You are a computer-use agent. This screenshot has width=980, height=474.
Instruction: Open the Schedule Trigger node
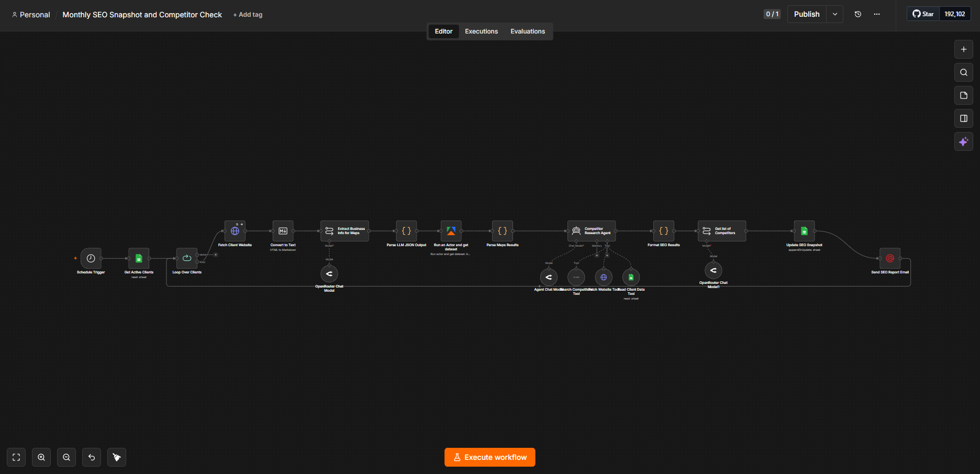pyautogui.click(x=91, y=258)
